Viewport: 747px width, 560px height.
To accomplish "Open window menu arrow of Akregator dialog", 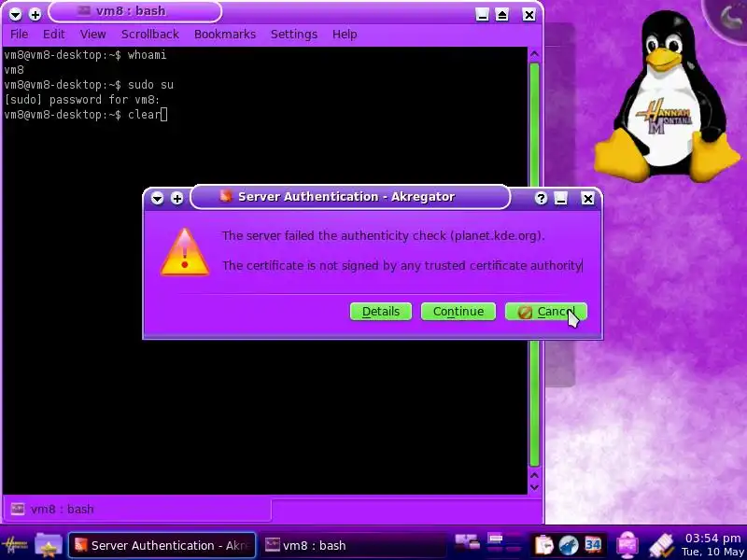I will [157, 198].
